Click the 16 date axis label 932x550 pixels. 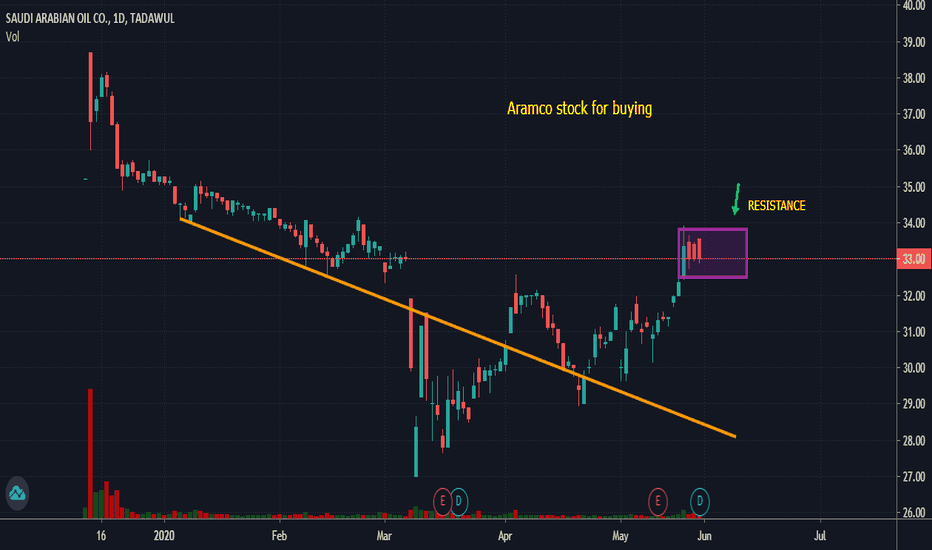[x=101, y=536]
